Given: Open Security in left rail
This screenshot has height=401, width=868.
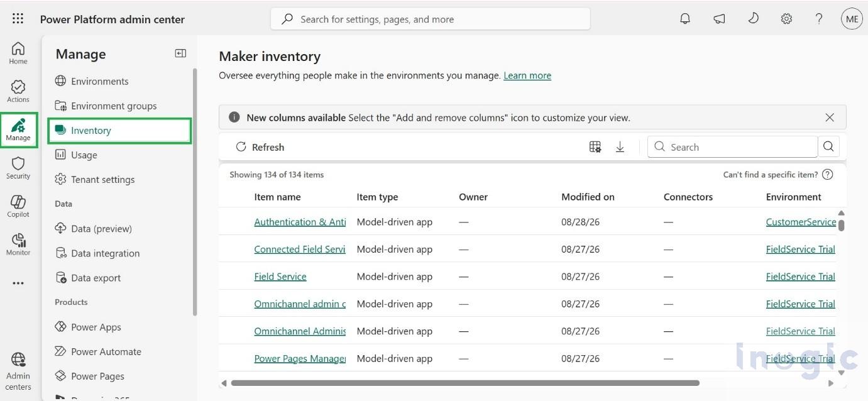Looking at the screenshot, I should [18, 168].
